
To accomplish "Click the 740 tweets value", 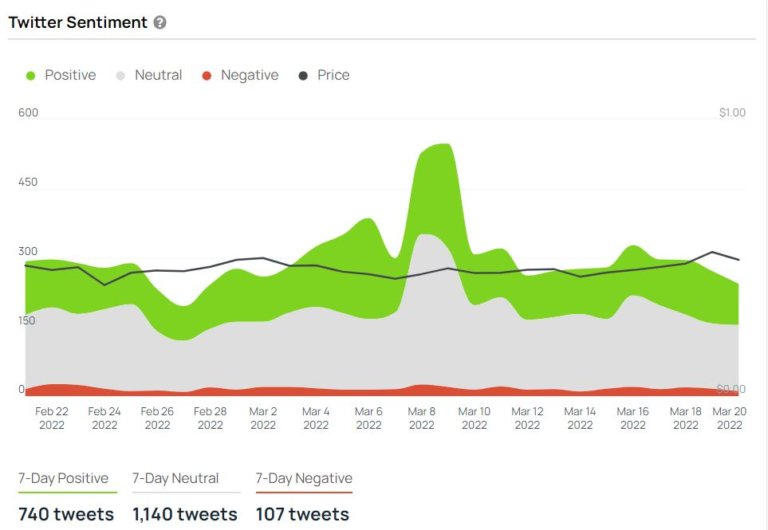I will click(x=66, y=514).
